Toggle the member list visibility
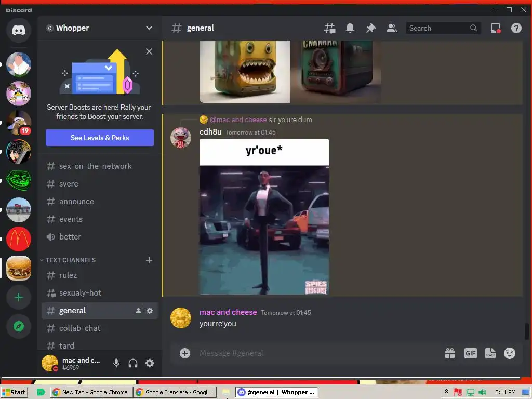 pyautogui.click(x=392, y=28)
